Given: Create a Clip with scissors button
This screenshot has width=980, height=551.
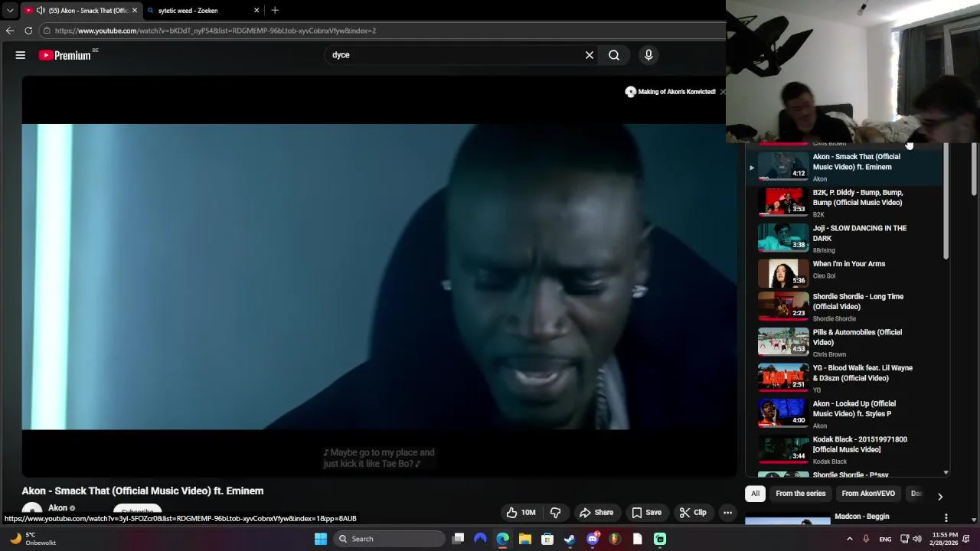Looking at the screenshot, I should pyautogui.click(x=693, y=513).
